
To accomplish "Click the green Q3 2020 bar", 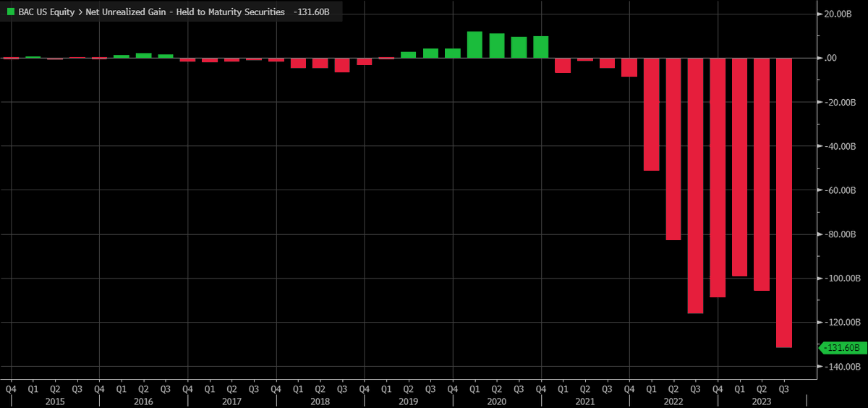I will click(x=519, y=48).
